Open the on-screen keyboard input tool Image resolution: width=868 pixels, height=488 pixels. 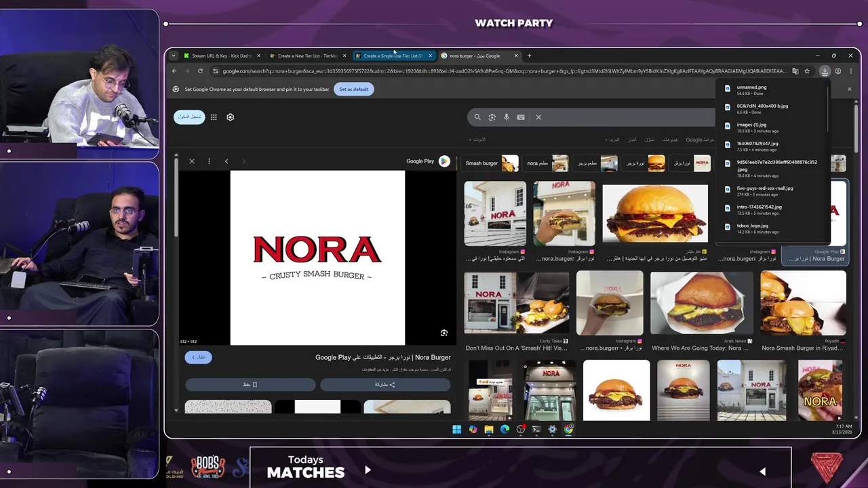521,117
